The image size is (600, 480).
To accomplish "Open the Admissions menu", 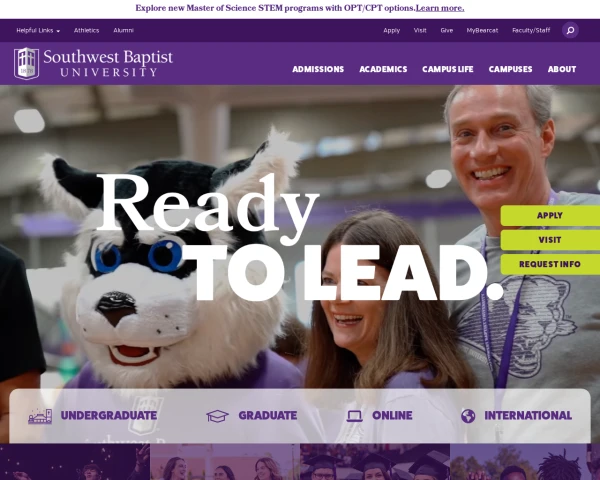I will pyautogui.click(x=318, y=69).
